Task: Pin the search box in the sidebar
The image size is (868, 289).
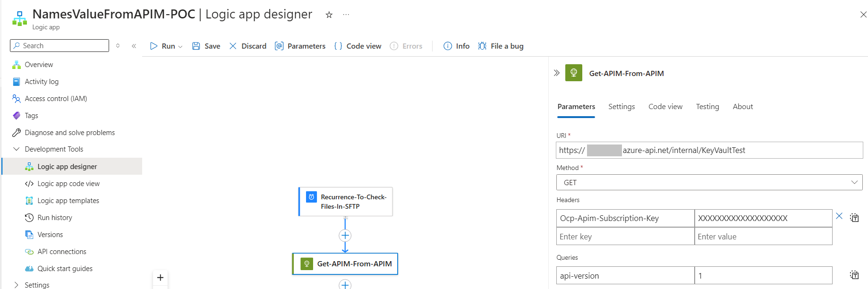Action: click(118, 45)
